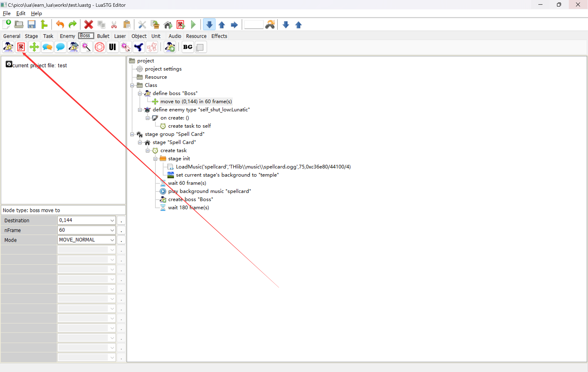Click the define boss toolbar icon
This screenshot has width=588, height=372.
click(8, 47)
